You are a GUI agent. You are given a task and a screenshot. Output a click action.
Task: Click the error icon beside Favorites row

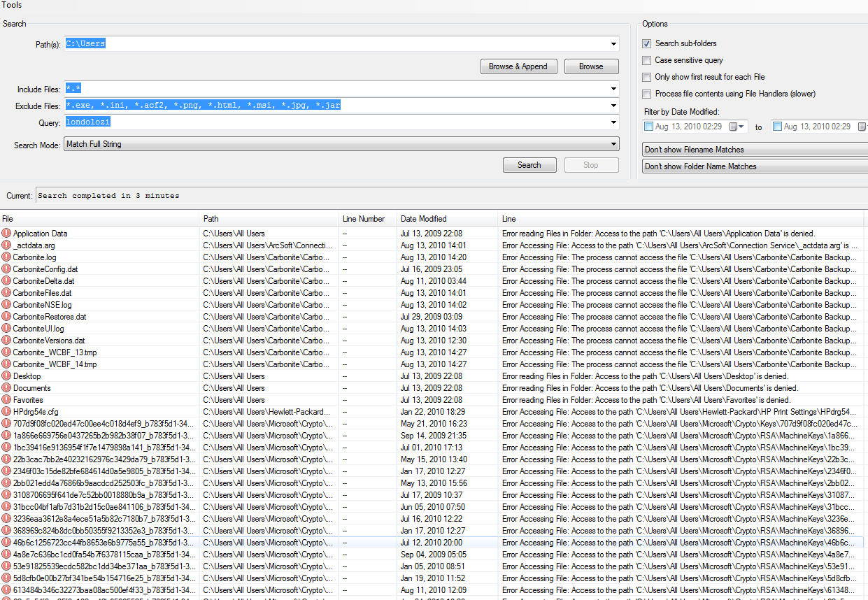(6, 400)
